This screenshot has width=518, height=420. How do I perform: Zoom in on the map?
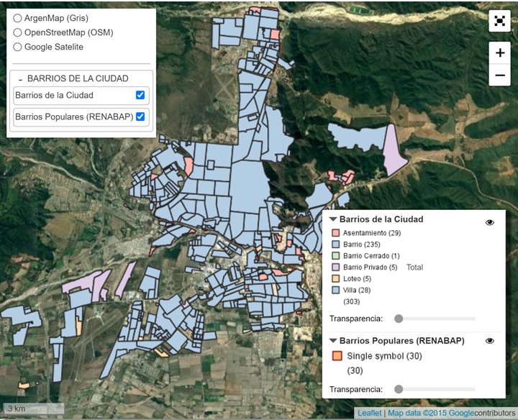point(499,52)
